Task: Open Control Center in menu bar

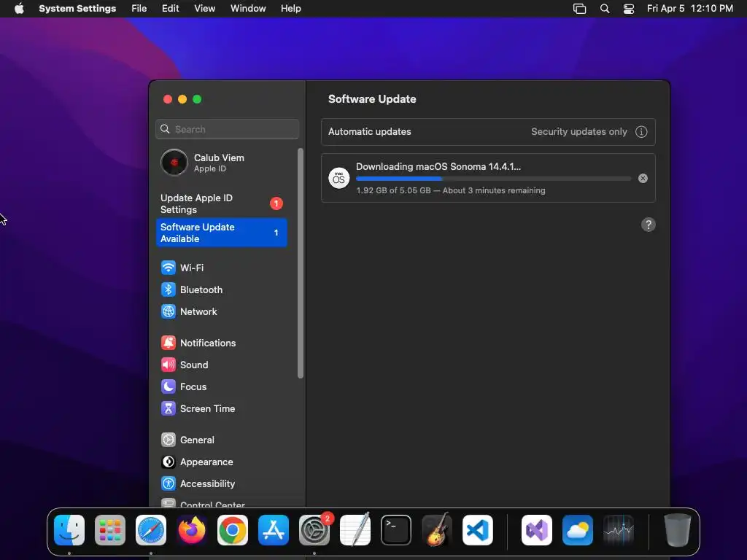Action: 629,9
